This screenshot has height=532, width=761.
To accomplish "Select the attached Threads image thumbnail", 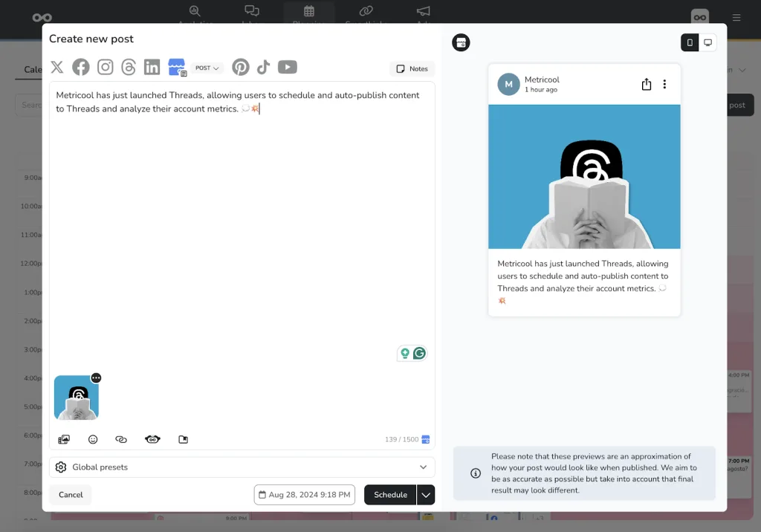I will click(77, 398).
